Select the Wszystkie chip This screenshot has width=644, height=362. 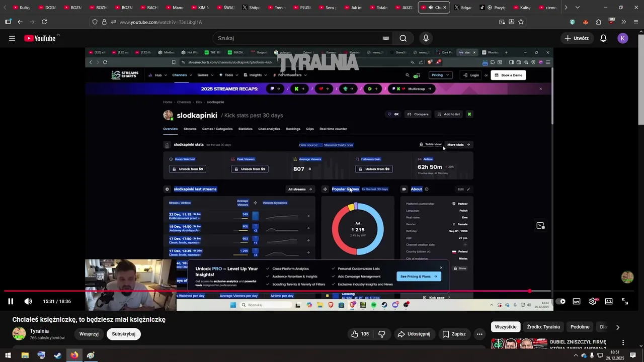[506, 327]
